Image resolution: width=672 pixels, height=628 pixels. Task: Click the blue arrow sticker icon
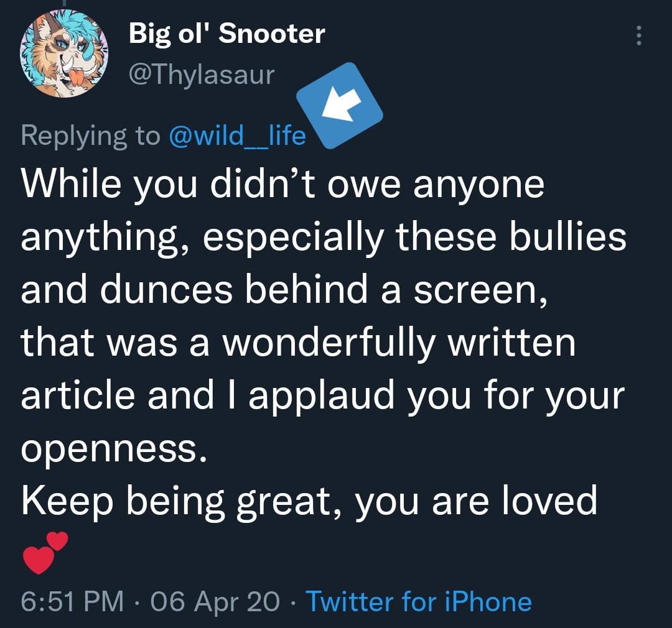[340, 106]
